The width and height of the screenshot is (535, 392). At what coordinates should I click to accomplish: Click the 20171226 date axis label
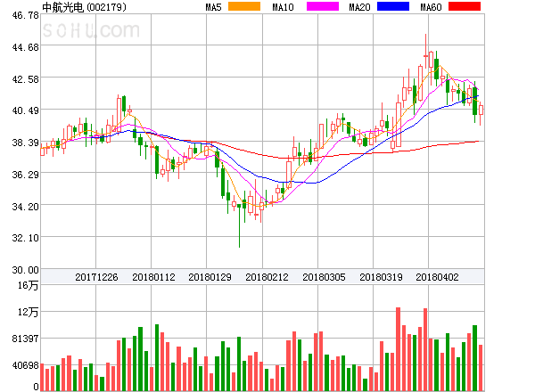point(96,277)
